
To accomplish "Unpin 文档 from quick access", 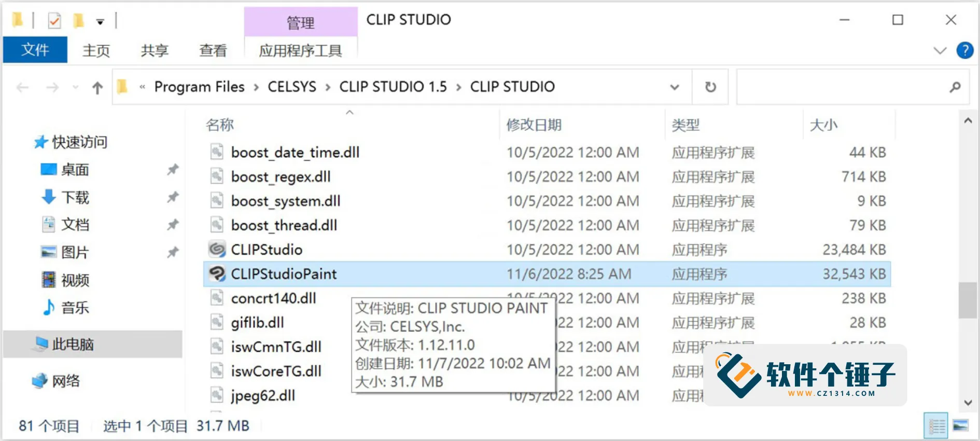I will (173, 225).
